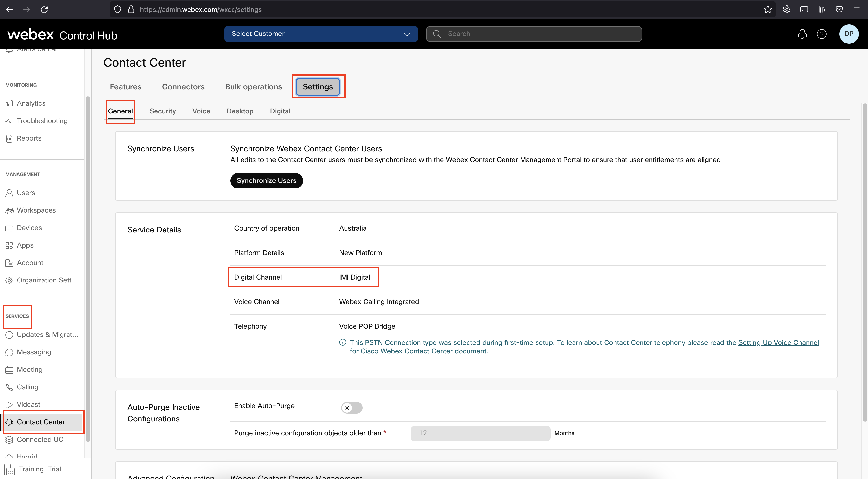Image resolution: width=868 pixels, height=479 pixels.
Task: Switch to the Bulk operations tab
Action: point(253,86)
